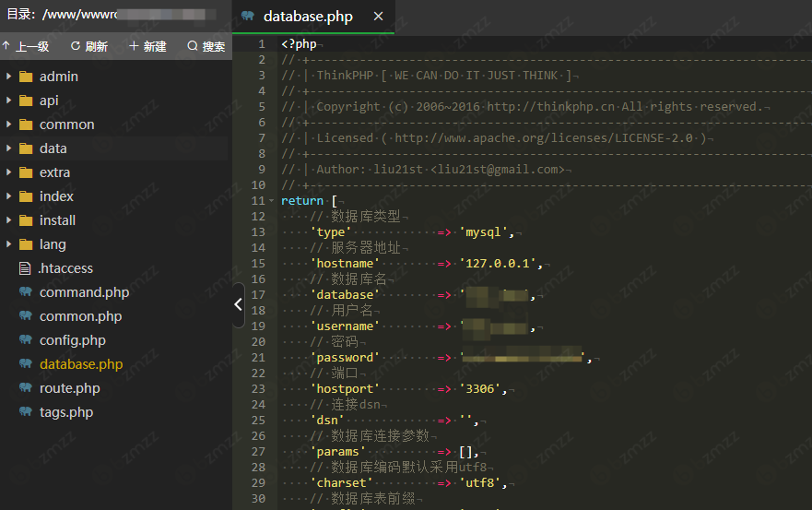The image size is (812, 510).
Task: Expand the api folder arrow
Action: pos(8,100)
